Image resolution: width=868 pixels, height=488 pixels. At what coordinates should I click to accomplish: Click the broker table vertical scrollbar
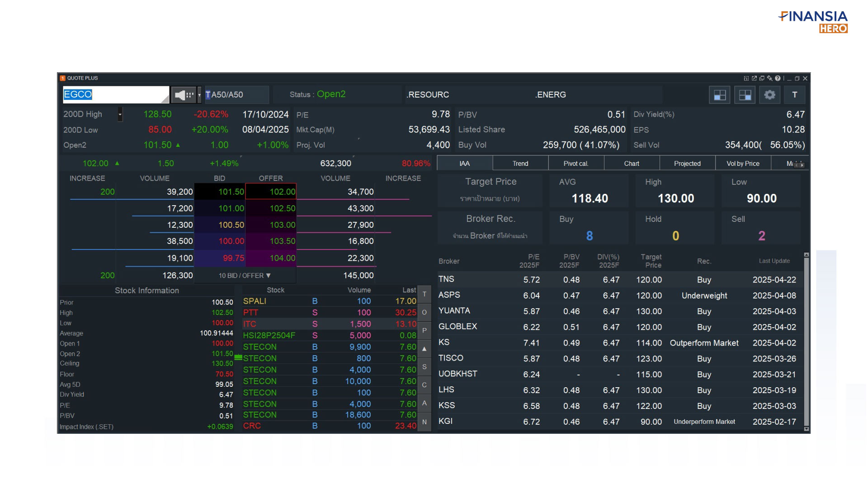(806, 342)
